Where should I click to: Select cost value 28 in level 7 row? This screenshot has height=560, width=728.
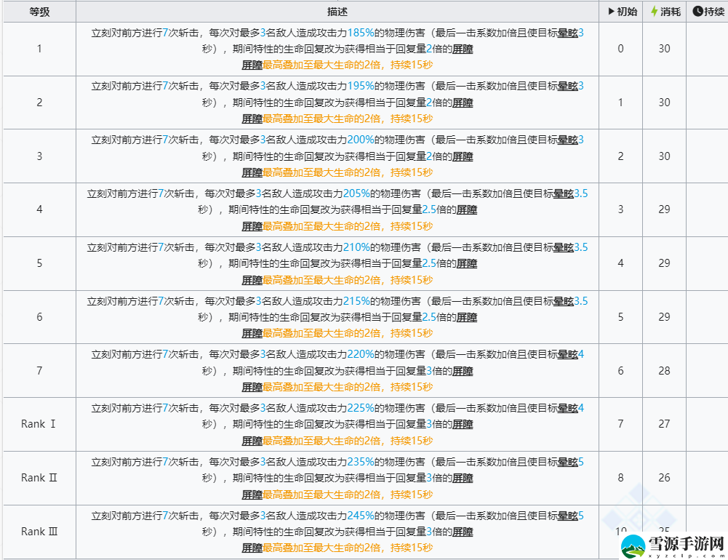click(x=665, y=371)
